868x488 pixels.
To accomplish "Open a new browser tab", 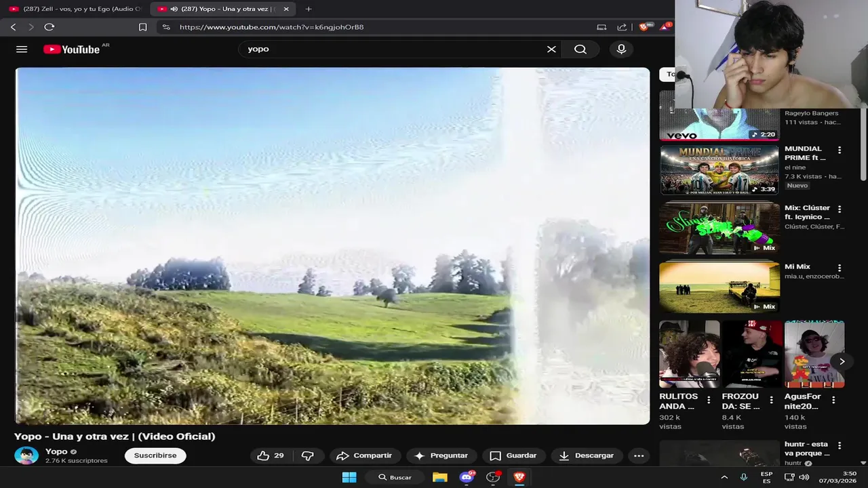I will click(x=309, y=9).
